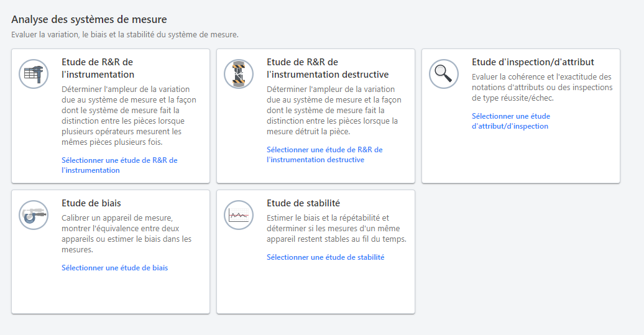Click the magnifying glass inspection icon
Viewport: 644px width, 335px height.
(x=444, y=74)
